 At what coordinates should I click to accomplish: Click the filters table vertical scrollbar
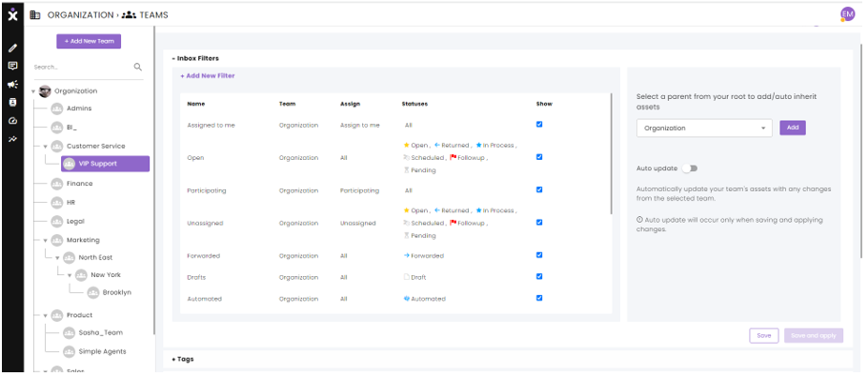[611, 153]
